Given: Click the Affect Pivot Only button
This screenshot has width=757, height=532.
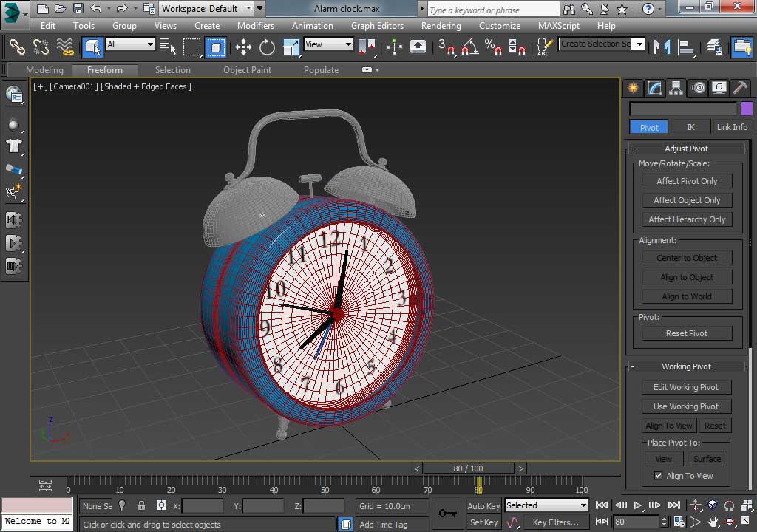Looking at the screenshot, I should click(x=687, y=181).
